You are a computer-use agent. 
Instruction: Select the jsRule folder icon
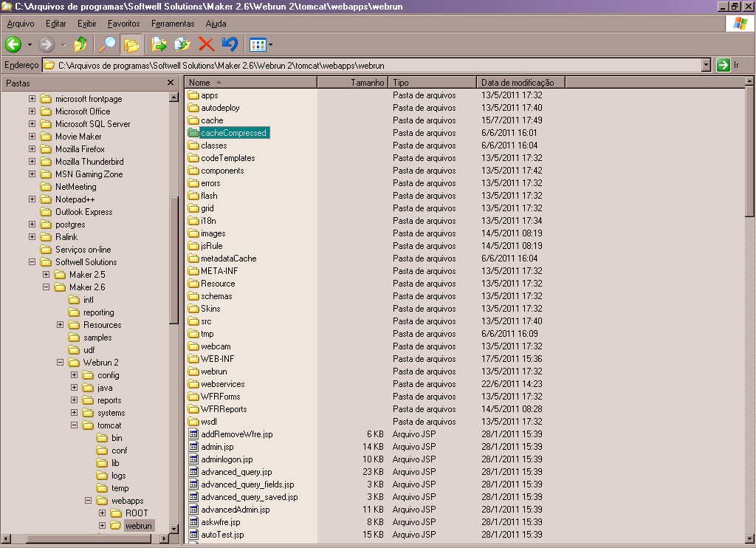point(193,245)
